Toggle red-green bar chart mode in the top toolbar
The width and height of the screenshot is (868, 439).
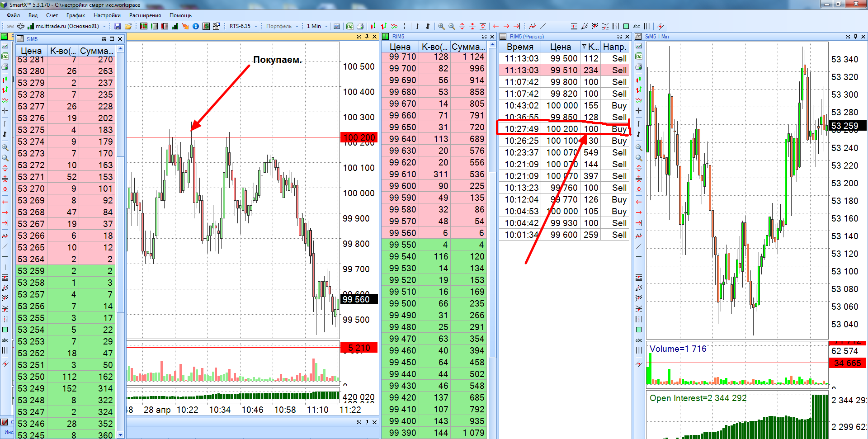coord(384,26)
